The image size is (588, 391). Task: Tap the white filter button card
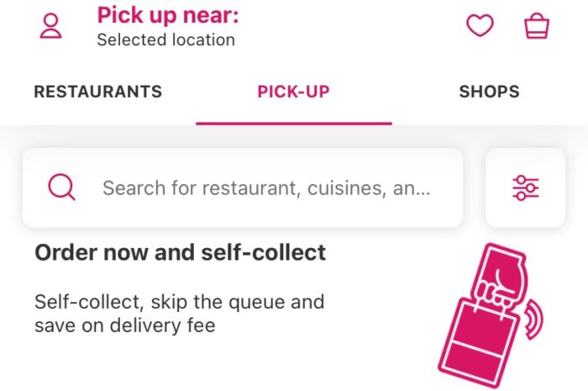525,188
